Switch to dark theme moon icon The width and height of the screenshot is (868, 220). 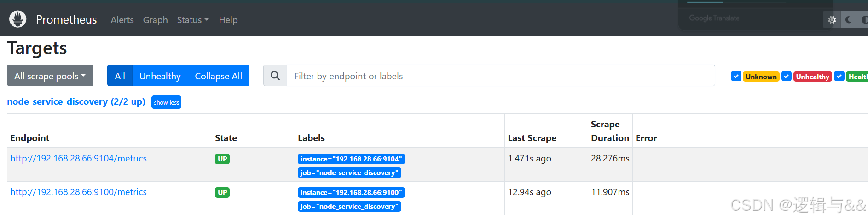[x=849, y=20]
